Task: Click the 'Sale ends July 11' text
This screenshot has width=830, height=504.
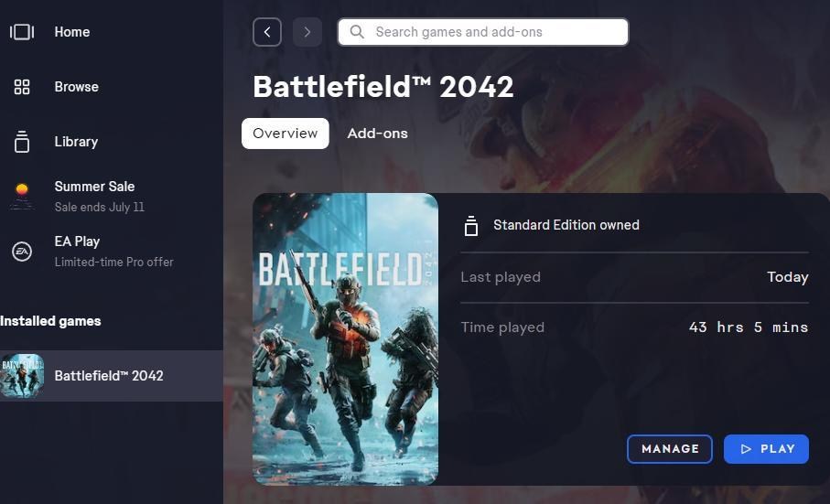Action: [x=100, y=207]
